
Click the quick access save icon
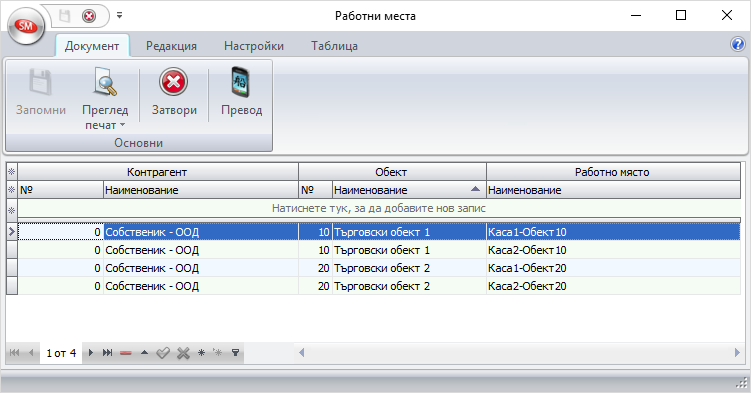pyautogui.click(x=64, y=16)
